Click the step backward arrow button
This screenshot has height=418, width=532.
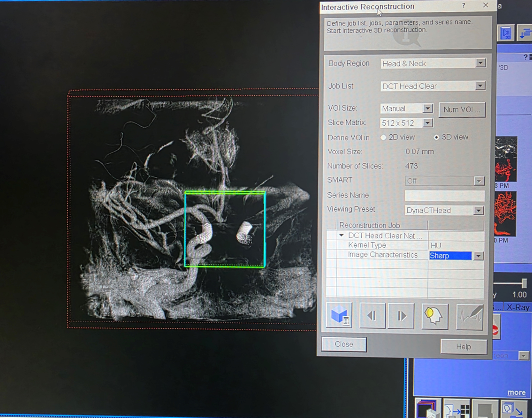click(x=372, y=316)
